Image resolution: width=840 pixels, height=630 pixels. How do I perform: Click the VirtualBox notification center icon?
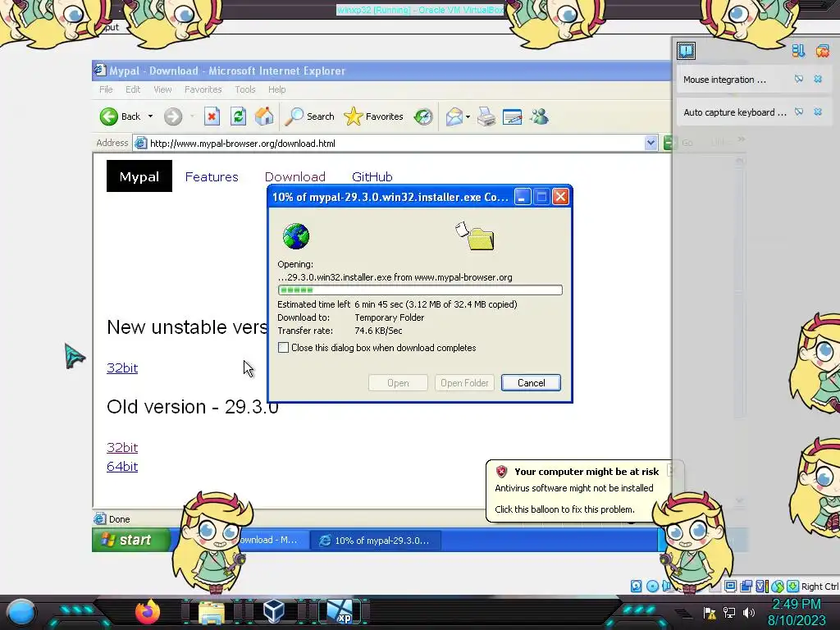click(x=687, y=50)
